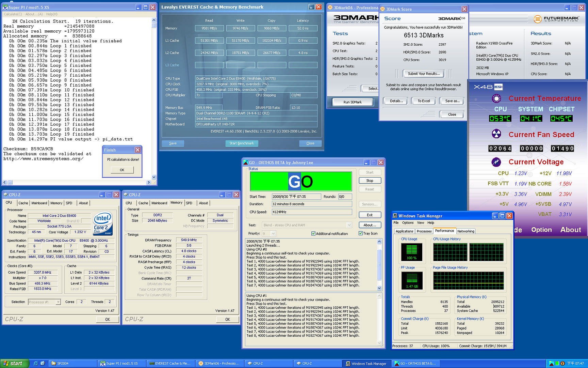The image size is (588, 368).
Task: Click About in the X48 monitor panel
Action: pyautogui.click(x=571, y=230)
